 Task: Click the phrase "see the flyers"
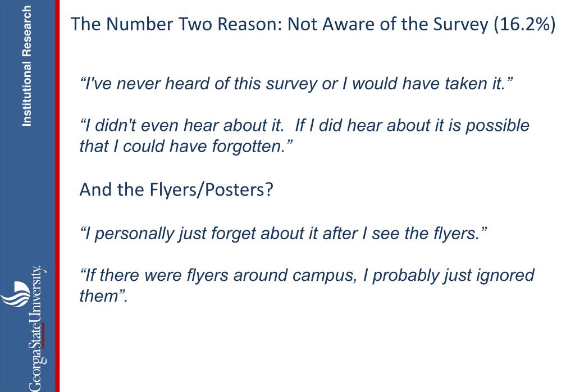(427, 234)
